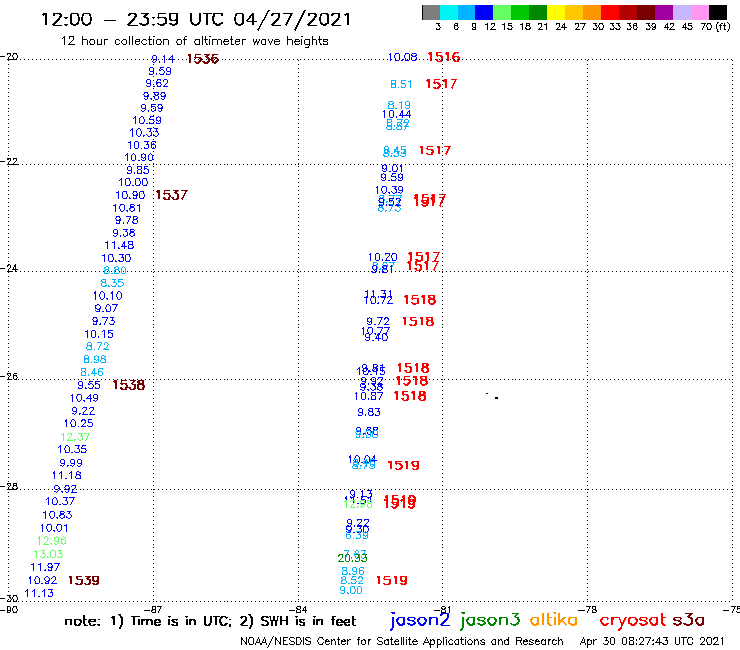
Task: Click the note about UTC time and SWH
Action: tap(210, 621)
